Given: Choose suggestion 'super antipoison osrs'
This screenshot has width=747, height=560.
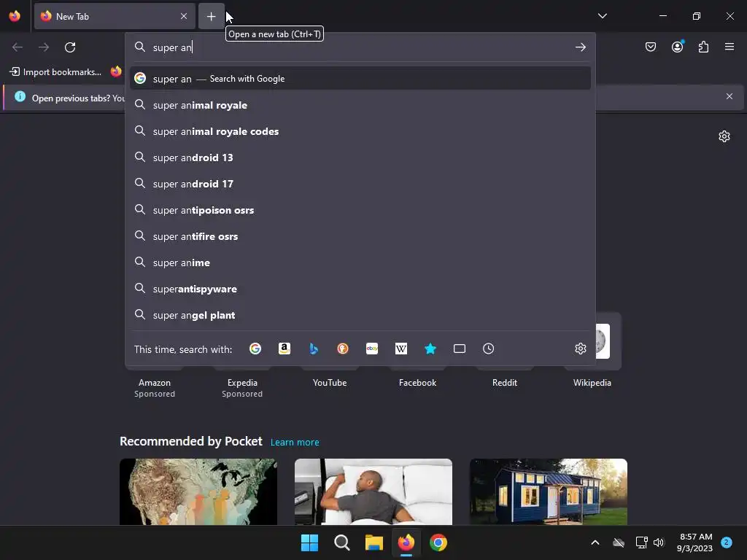Looking at the screenshot, I should (x=360, y=210).
